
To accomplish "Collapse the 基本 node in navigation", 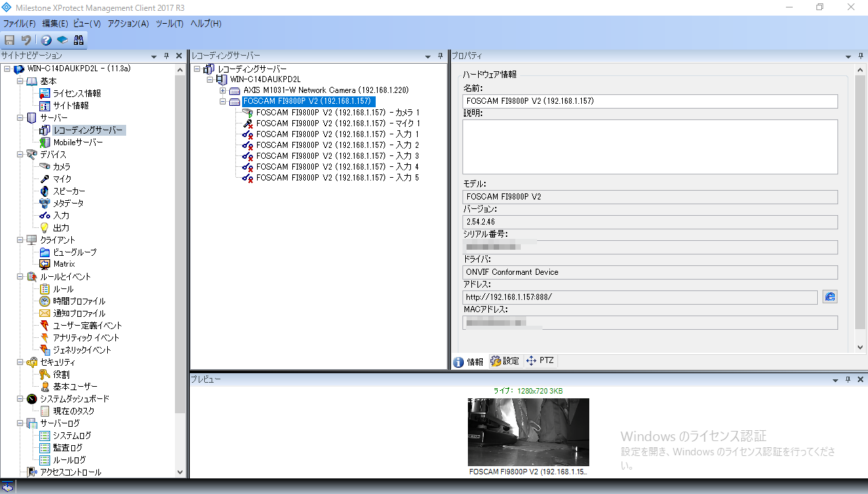I will point(20,81).
